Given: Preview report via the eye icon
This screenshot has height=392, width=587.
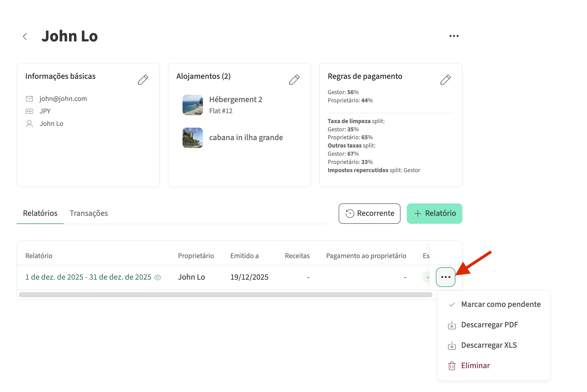Looking at the screenshot, I should 158,277.
